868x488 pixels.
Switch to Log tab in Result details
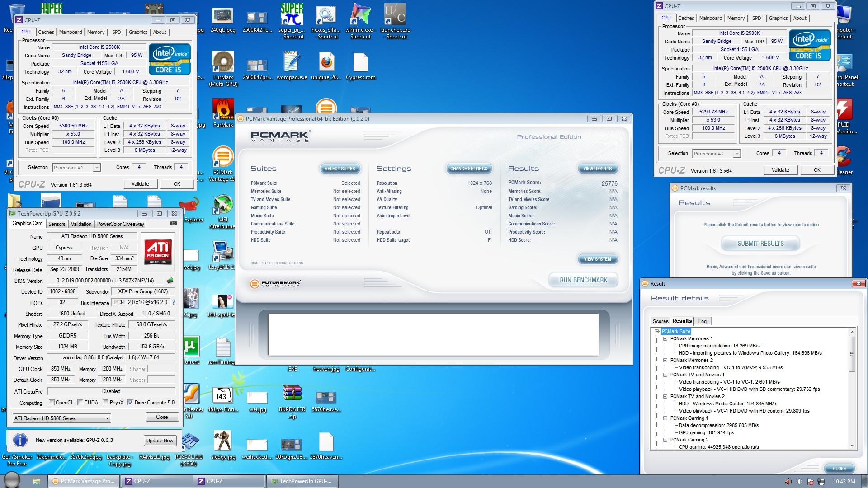pos(702,321)
